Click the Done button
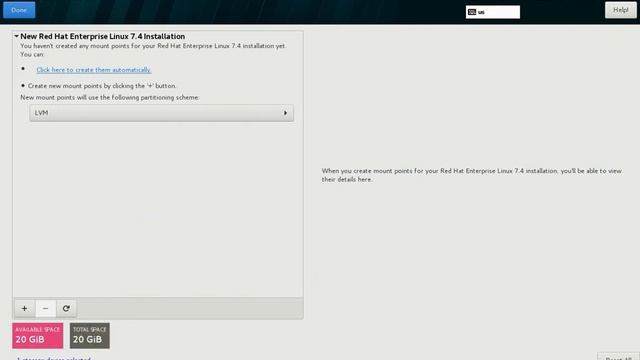Screen dimensions: 640x360 19,10
